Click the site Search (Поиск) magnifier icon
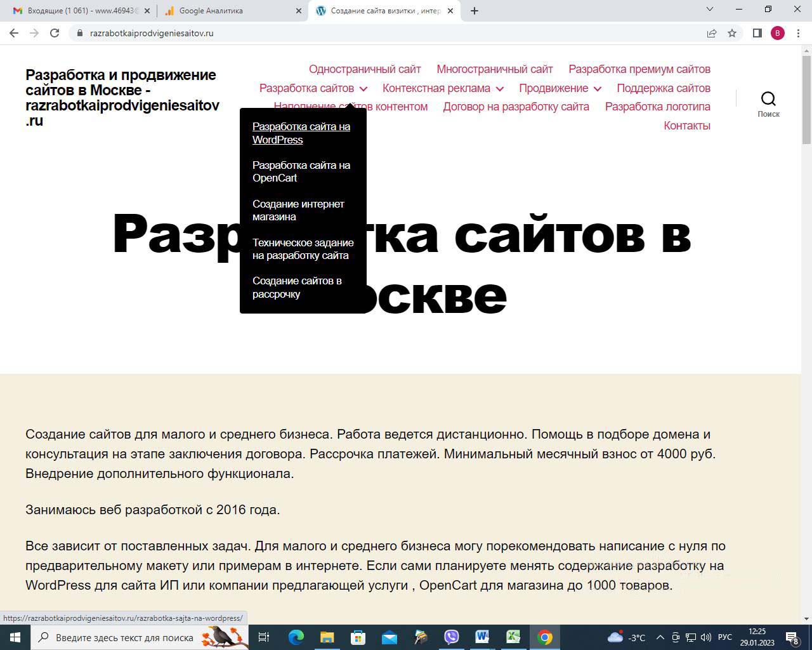Screen dimensions: 812x650 (x=768, y=99)
